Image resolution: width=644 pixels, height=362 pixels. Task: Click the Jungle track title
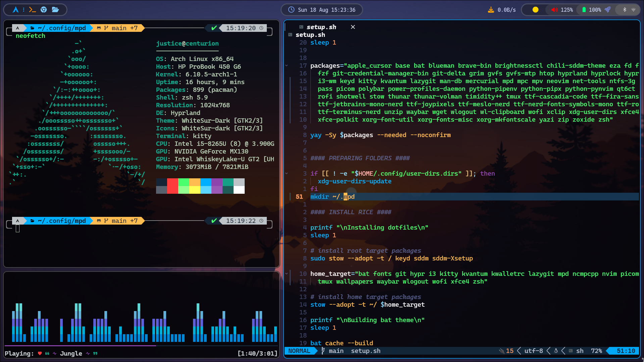pos(71,353)
